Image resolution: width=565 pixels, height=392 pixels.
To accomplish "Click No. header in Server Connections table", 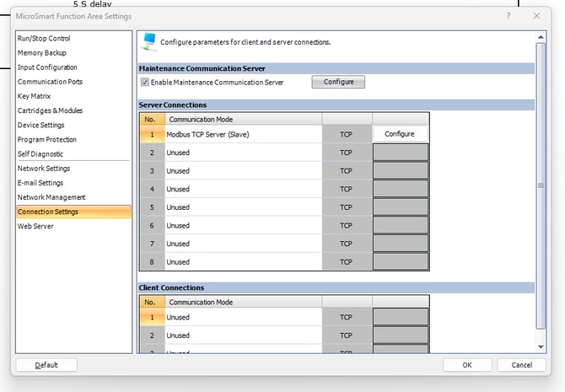I will tap(152, 119).
